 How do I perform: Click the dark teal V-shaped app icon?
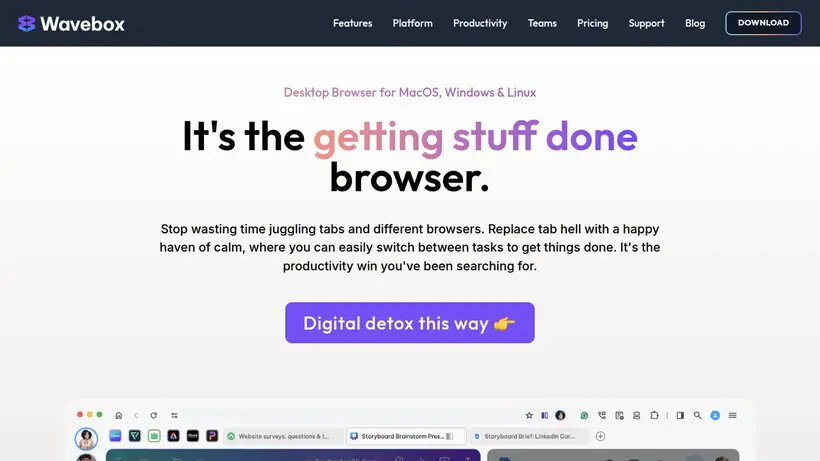click(135, 435)
